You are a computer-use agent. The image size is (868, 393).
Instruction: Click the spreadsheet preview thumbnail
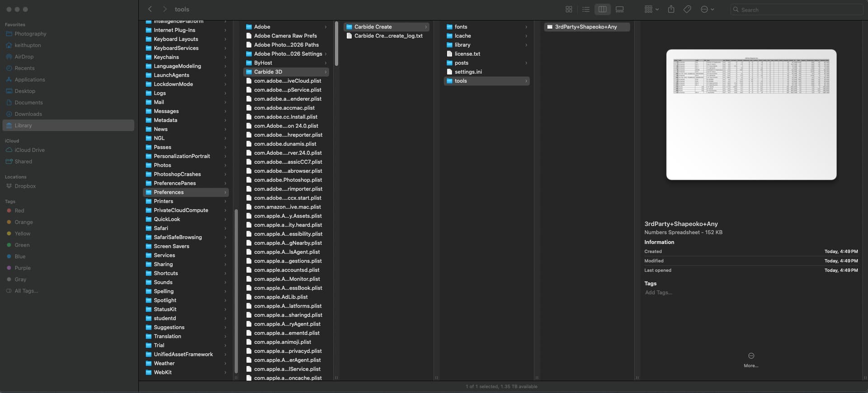tap(751, 114)
